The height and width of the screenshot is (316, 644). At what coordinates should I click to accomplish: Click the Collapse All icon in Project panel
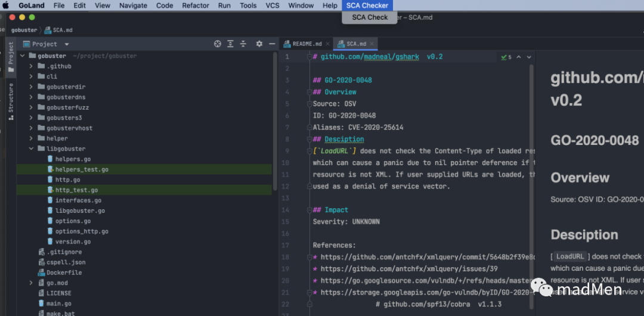243,44
